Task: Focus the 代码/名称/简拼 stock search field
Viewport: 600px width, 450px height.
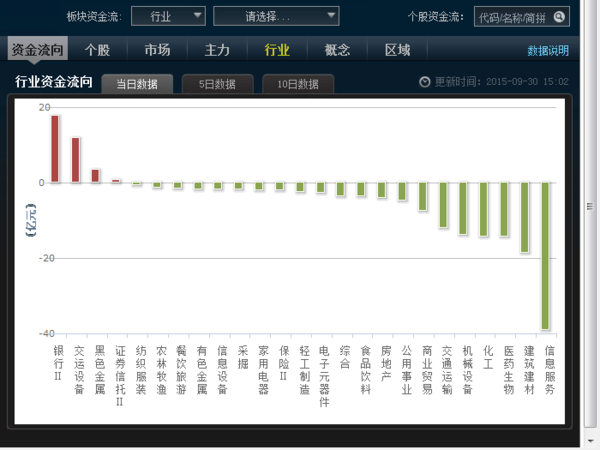Action: point(522,17)
